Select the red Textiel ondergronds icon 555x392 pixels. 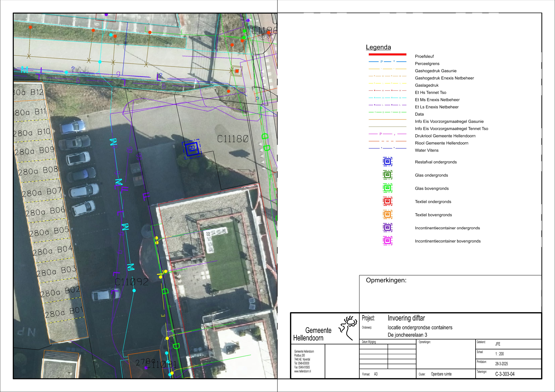coord(387,201)
